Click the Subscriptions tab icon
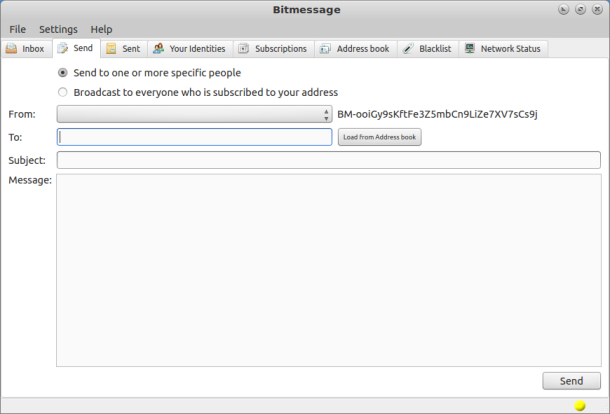610x414 pixels. [x=244, y=49]
